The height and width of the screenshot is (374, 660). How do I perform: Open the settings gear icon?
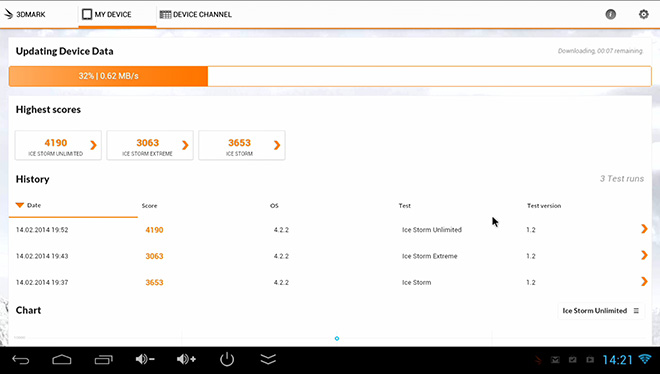644,14
